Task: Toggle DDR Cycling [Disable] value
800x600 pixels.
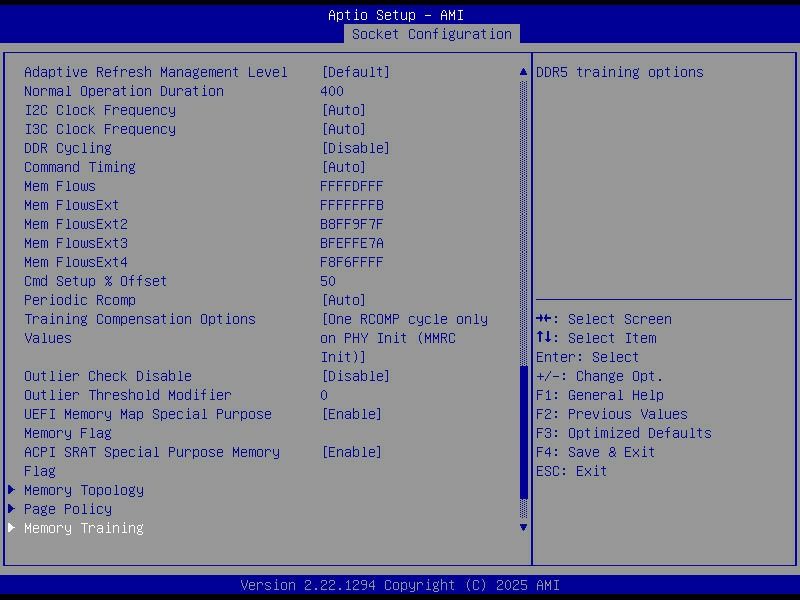Action: 356,148
